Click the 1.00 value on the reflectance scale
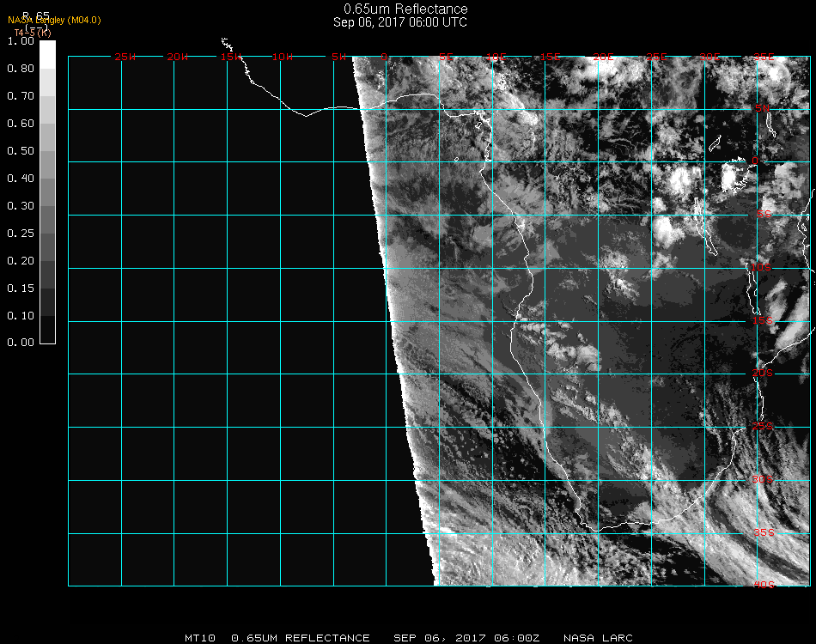 [21, 41]
